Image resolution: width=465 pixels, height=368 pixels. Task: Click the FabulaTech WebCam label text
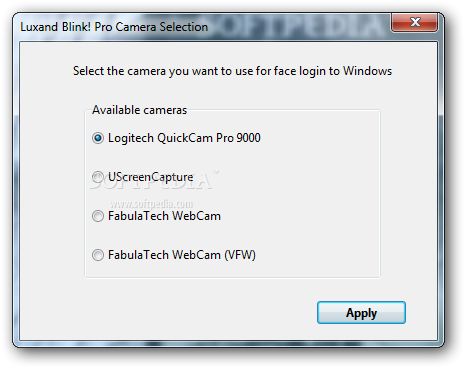[x=164, y=216]
